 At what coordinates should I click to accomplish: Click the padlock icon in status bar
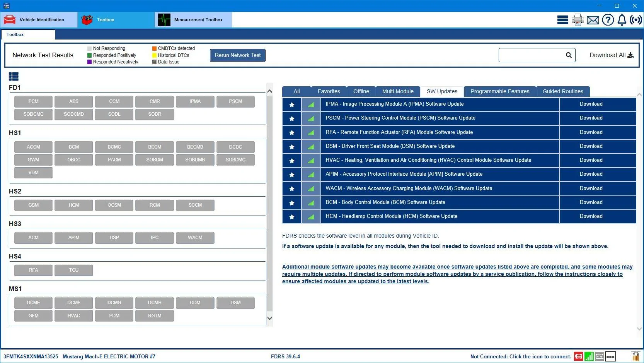(635, 356)
